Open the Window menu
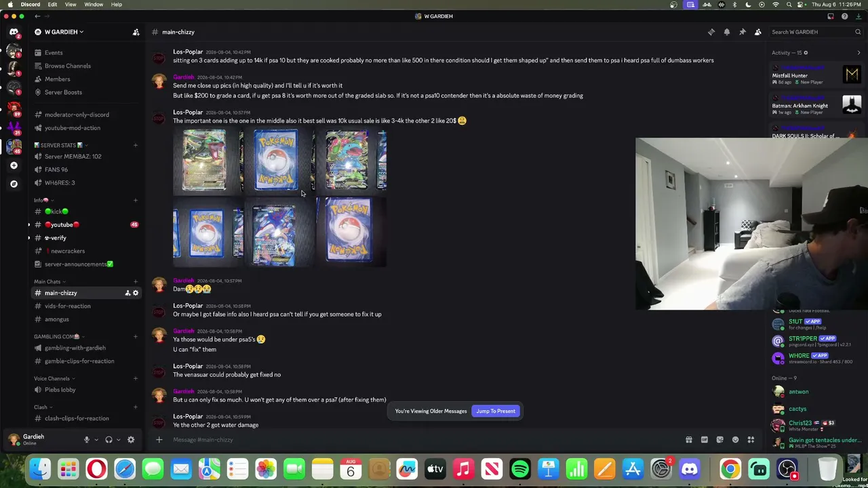The image size is (868, 488). (x=94, y=5)
